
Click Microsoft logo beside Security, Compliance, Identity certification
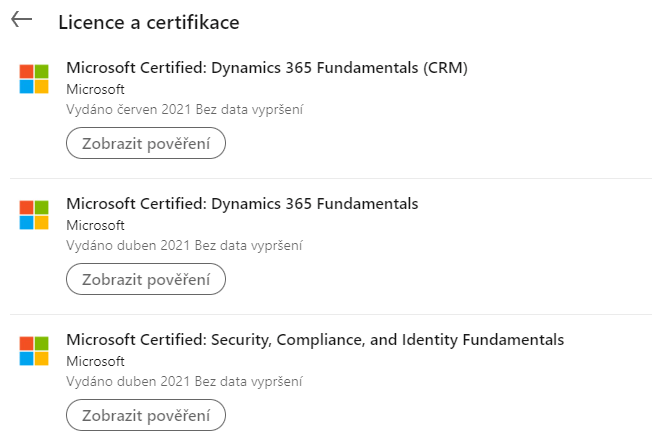(34, 351)
